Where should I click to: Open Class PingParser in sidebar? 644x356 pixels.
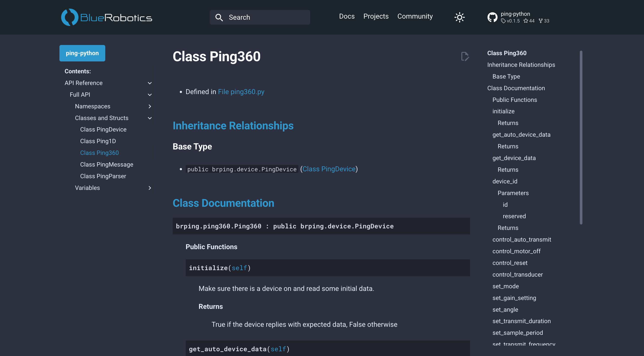(x=103, y=176)
